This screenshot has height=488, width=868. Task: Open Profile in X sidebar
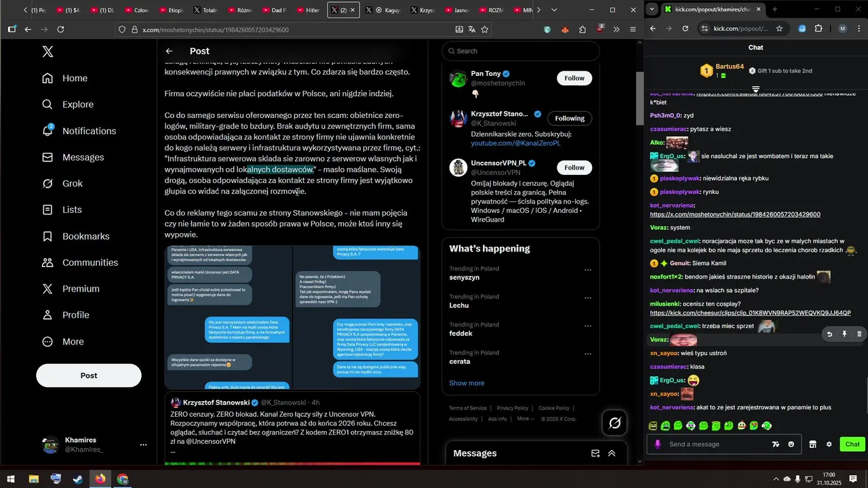click(x=65, y=315)
